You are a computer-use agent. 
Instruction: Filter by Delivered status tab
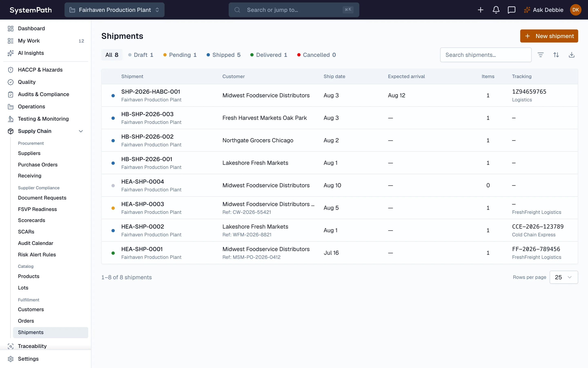point(269,55)
